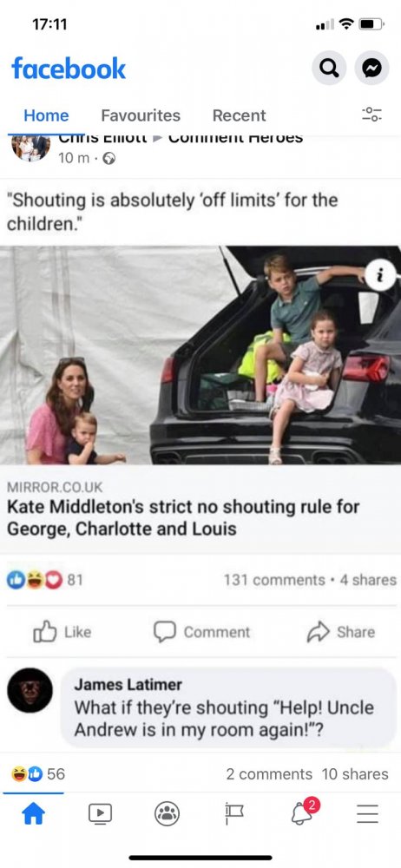Open the hamburger menu icon
Screen dimensions: 401x868
click(367, 814)
